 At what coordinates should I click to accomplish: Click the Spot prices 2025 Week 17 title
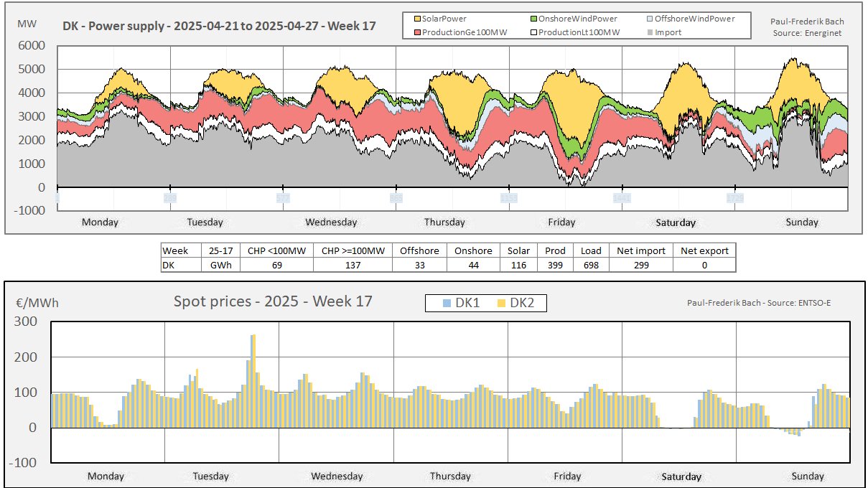pyautogui.click(x=273, y=301)
